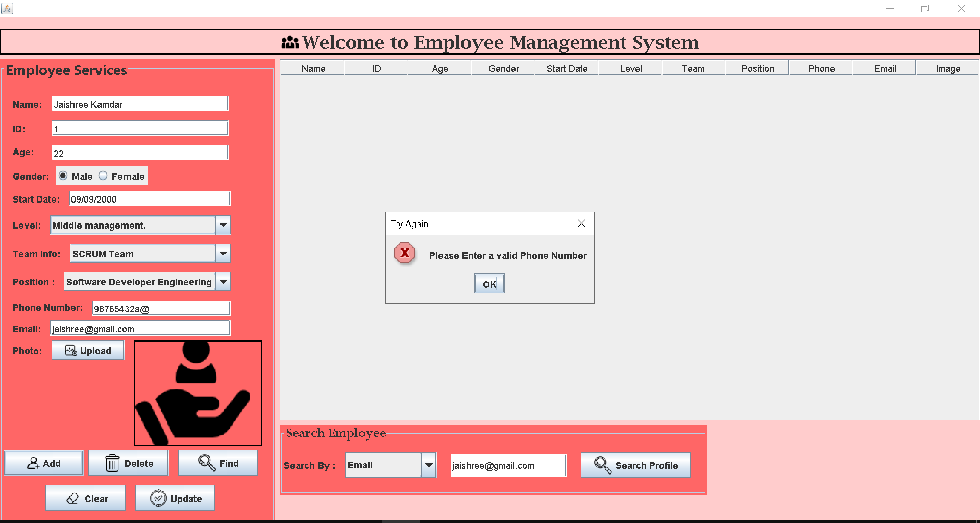Select the Add employee person icon

pos(33,462)
